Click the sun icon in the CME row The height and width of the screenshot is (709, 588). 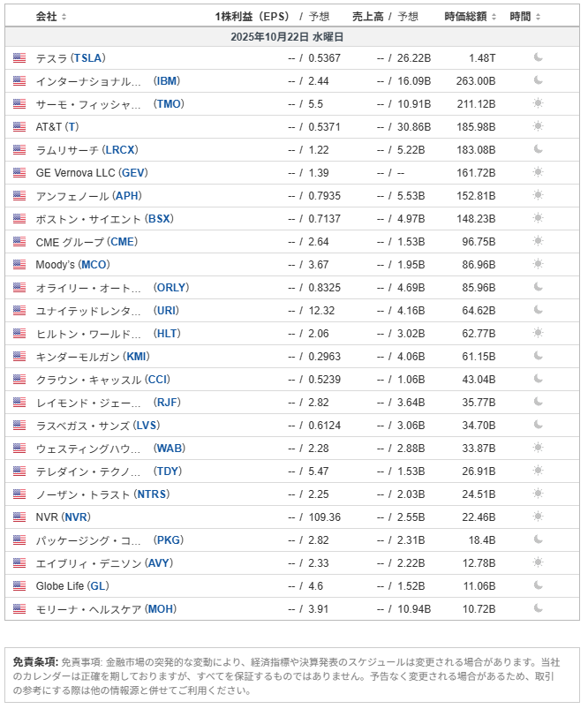(x=538, y=242)
